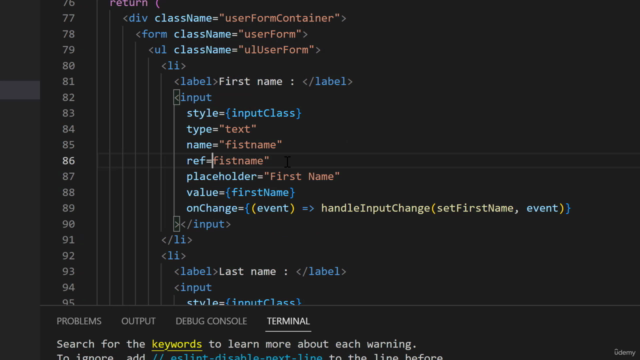Click the placeholder="First Name" text
This screenshot has height=360, width=640.
[x=263, y=176]
